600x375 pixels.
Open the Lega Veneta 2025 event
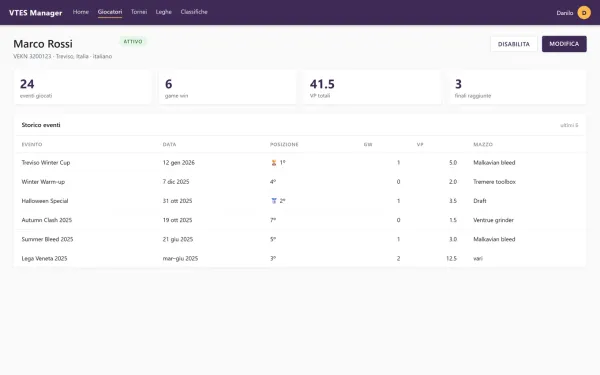coord(44,258)
